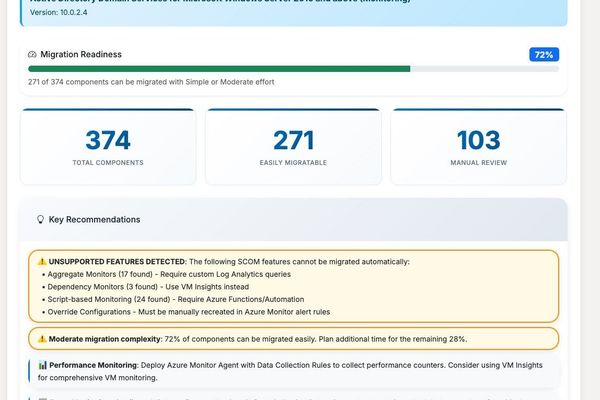
Task: Click the '271 of 374 components' summary line
Action: pyautogui.click(x=151, y=82)
